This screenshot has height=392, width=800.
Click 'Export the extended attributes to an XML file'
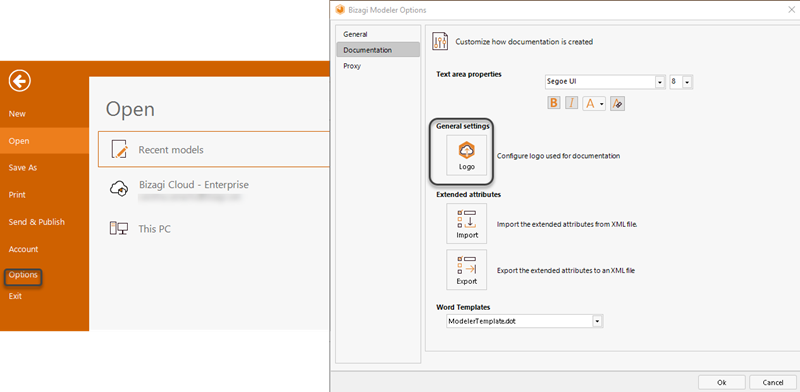pos(566,271)
